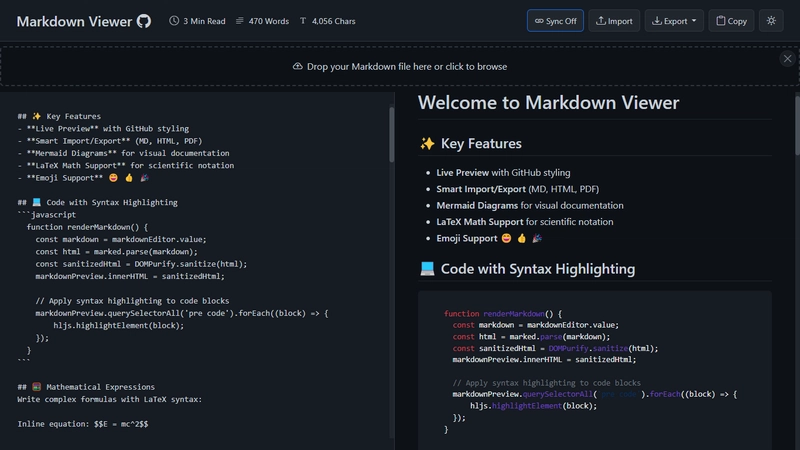Click editor line "function renderMarkdown() {"
The image size is (800, 450).
[x=87, y=227]
